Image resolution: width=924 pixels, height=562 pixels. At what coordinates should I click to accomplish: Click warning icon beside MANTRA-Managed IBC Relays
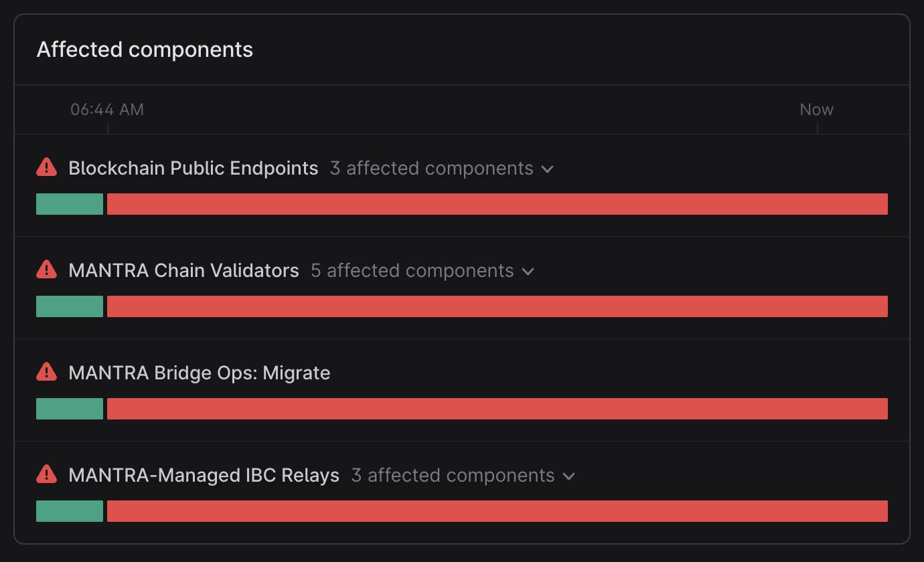pyautogui.click(x=46, y=474)
